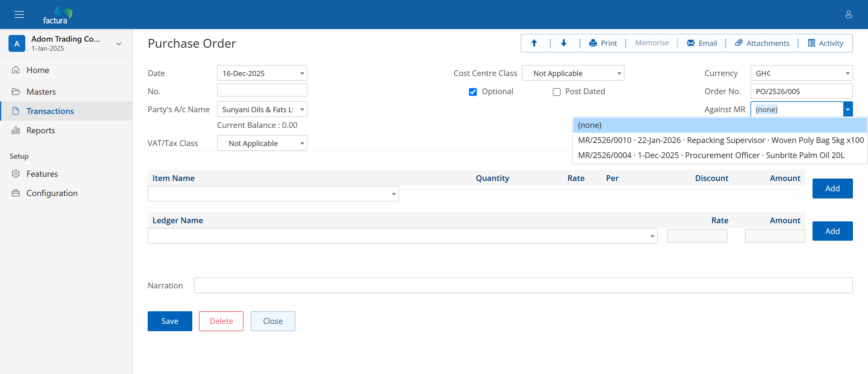Screen dimensions: 868x374
Task: Email the purchase order
Action: [702, 43]
